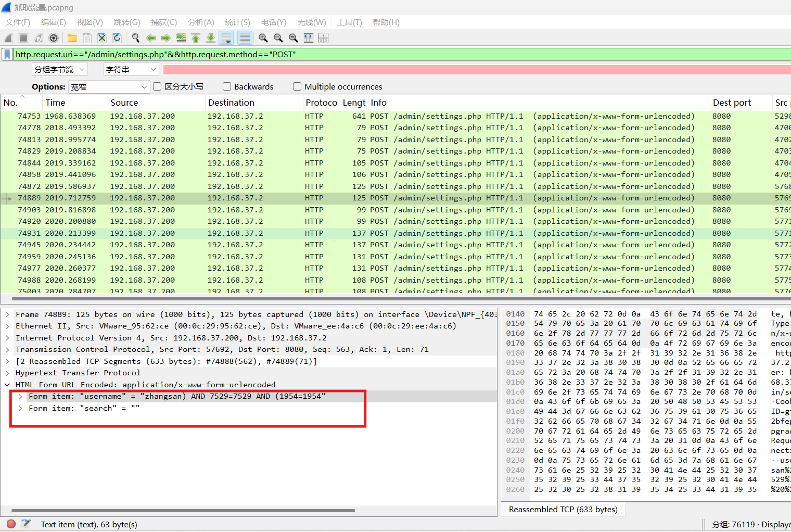Open the 捕获(C) menu
This screenshot has width=791, height=532.
point(164,22)
